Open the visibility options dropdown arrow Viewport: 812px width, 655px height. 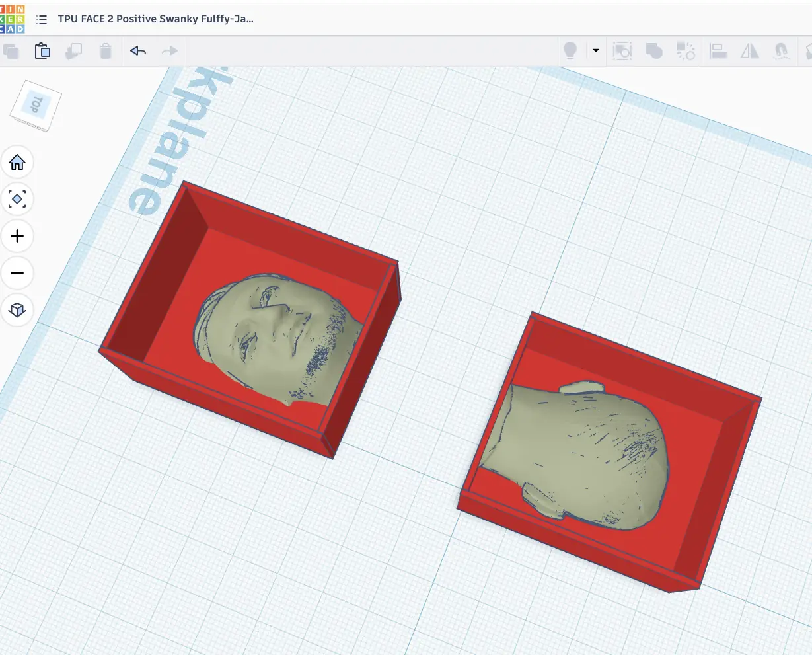pos(595,51)
